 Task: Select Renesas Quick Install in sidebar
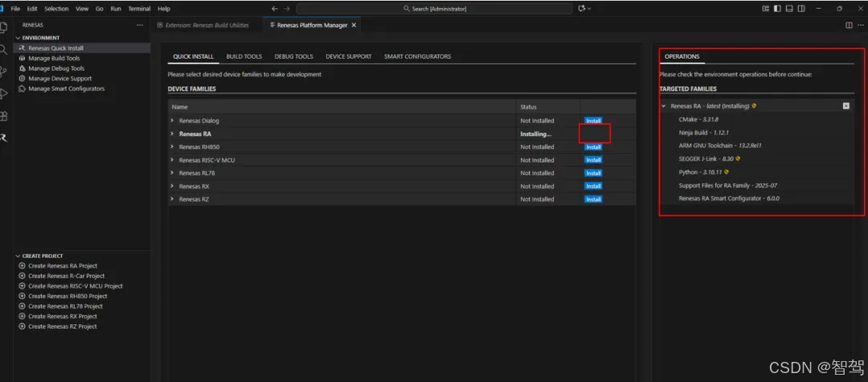(82, 48)
